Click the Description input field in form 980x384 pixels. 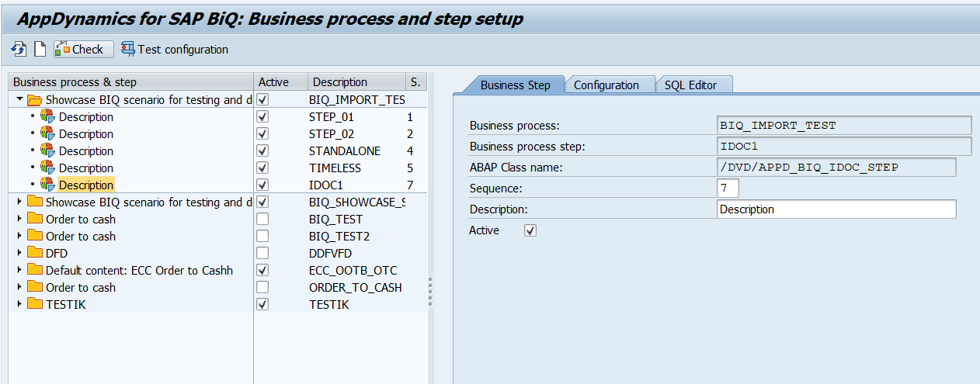836,209
